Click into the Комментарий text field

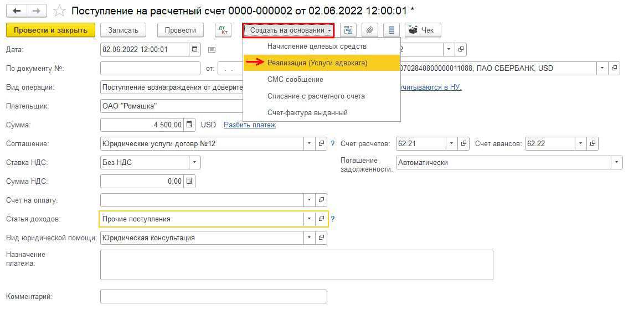click(213, 297)
